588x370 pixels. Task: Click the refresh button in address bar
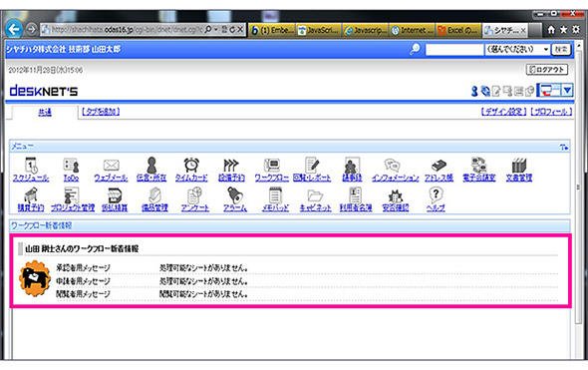[x=232, y=29]
